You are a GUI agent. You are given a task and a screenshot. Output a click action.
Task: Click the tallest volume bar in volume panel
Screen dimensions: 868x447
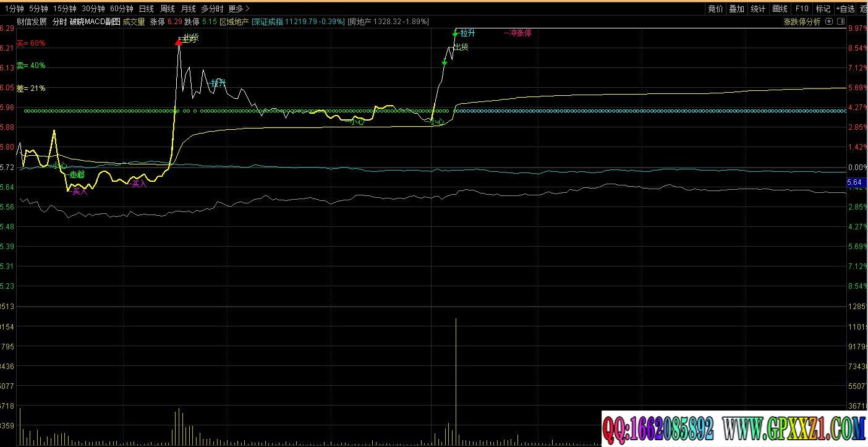(456, 381)
